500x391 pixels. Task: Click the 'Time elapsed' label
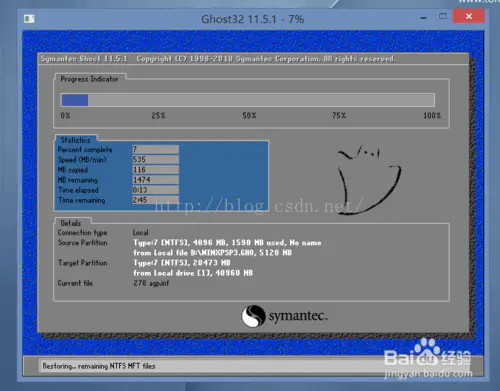pos(78,190)
